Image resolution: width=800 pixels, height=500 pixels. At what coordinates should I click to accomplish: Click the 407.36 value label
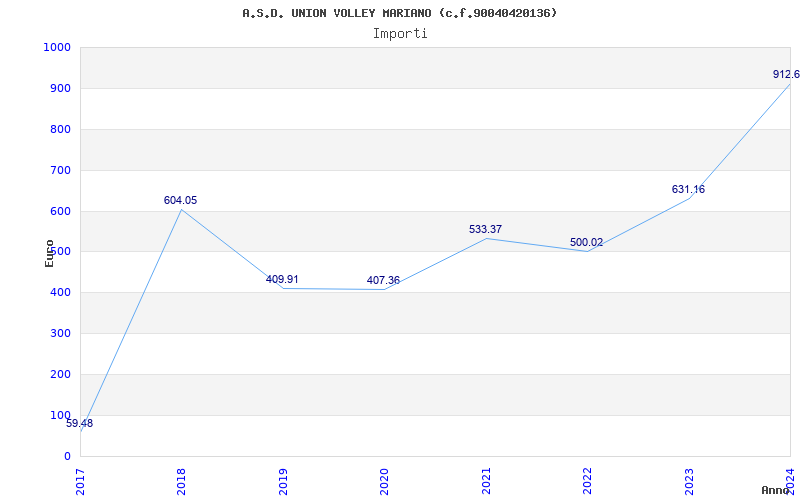click(383, 280)
